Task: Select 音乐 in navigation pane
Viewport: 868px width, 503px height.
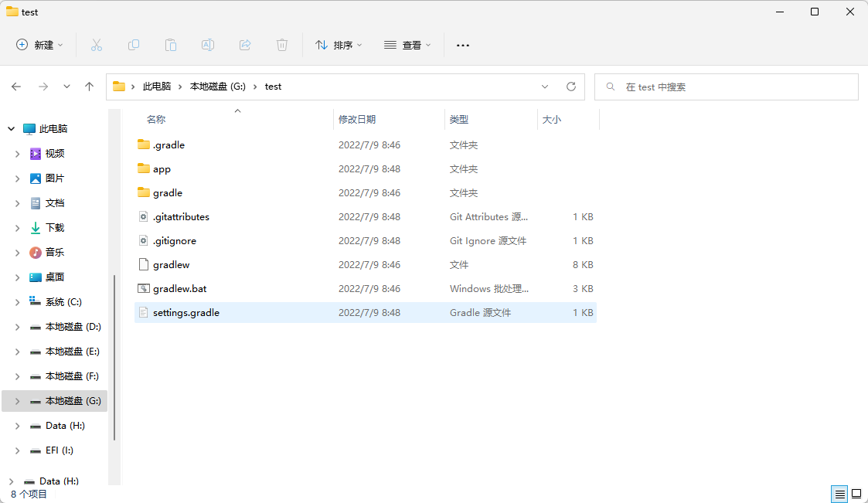Action: (54, 253)
